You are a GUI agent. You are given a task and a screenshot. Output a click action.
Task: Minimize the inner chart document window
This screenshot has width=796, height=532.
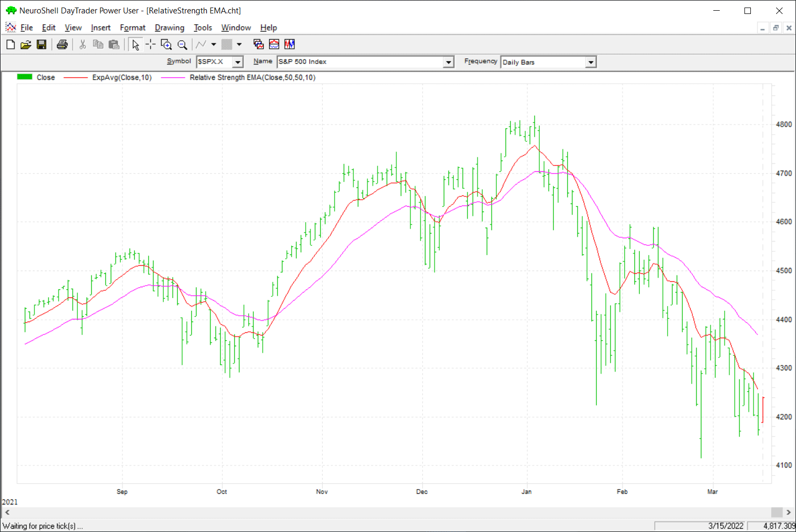(x=763, y=28)
